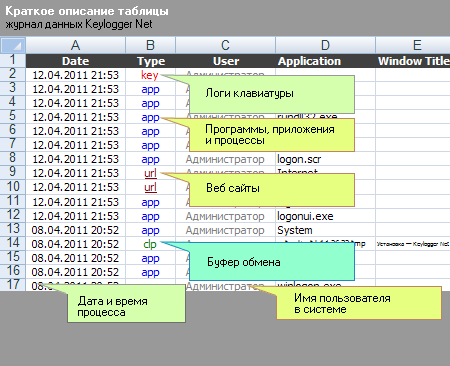Select the 'app' cell in row 13
The height and width of the screenshot is (366, 450).
tap(150, 230)
